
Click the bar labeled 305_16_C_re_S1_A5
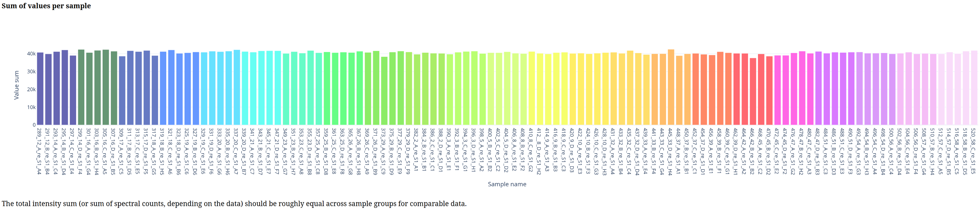click(106, 87)
